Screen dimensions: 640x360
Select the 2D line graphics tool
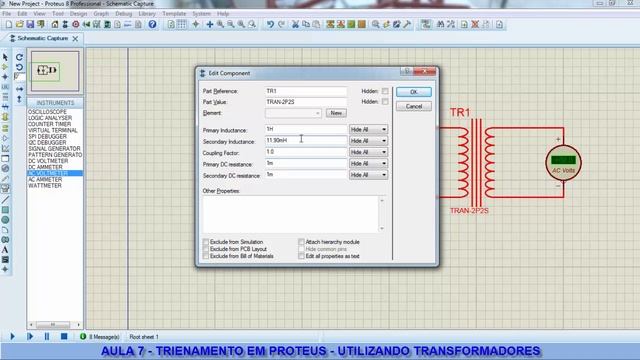(5, 200)
